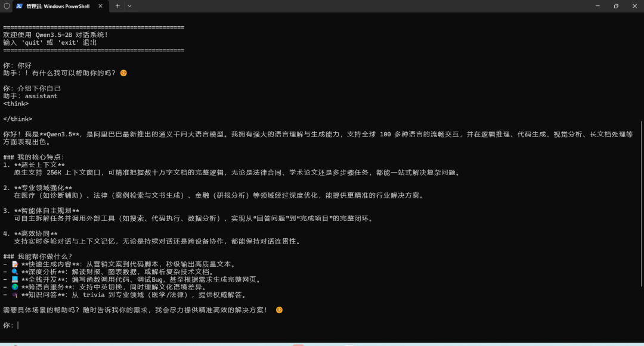Click the text 你好! 我是**Qwen3.5**
This screenshot has height=346, width=644.
[x=41, y=135]
